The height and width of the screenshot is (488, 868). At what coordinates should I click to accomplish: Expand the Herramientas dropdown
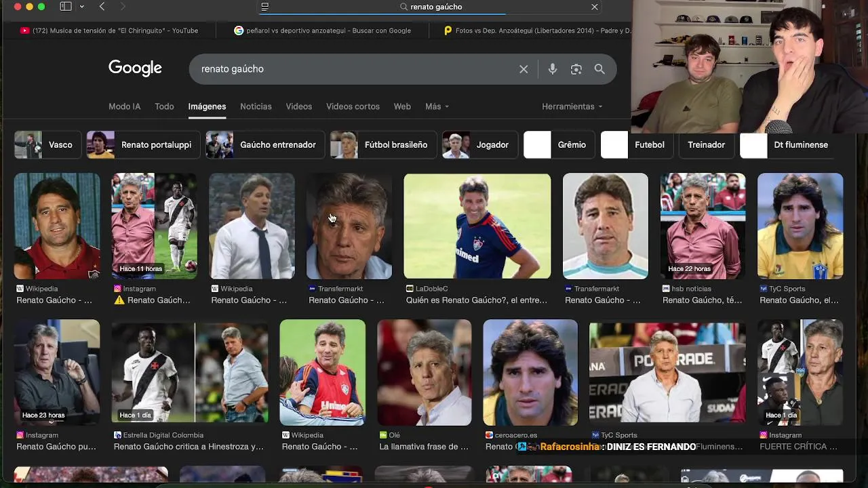[572, 106]
